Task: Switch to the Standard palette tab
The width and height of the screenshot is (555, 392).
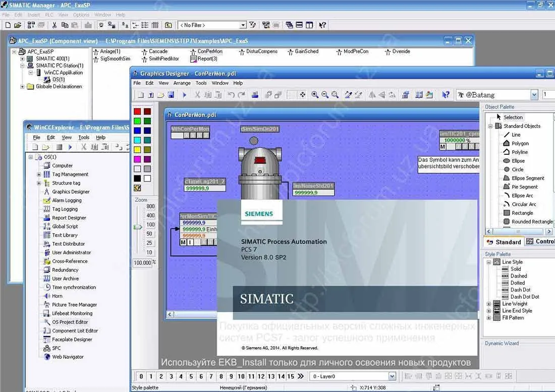Action: 504,242
